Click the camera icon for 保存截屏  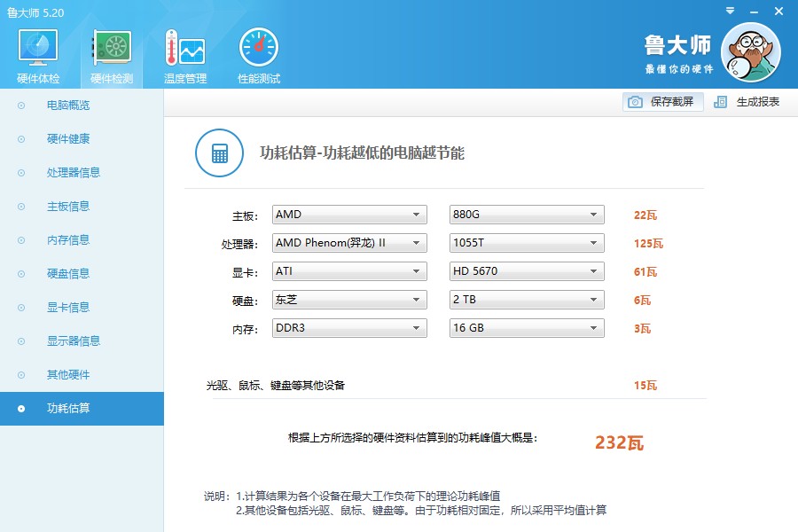[x=635, y=102]
